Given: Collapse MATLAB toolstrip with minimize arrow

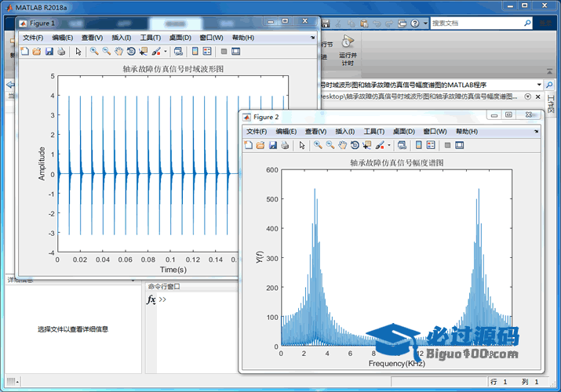Looking at the screenshot, I should tap(549, 71).
